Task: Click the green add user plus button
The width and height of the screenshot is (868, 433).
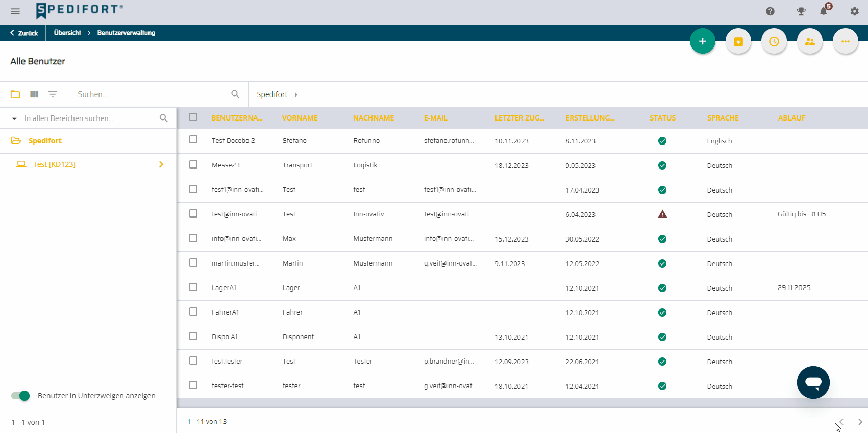Action: [703, 41]
